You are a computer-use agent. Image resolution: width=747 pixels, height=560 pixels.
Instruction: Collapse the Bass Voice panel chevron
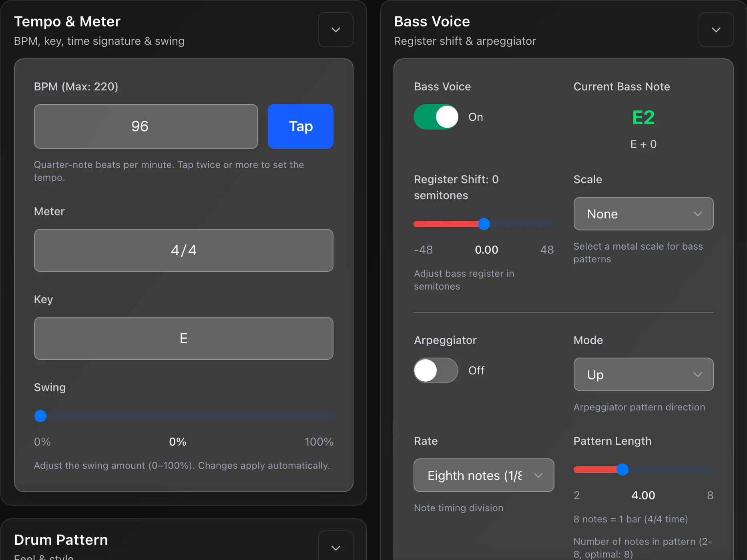(x=716, y=30)
